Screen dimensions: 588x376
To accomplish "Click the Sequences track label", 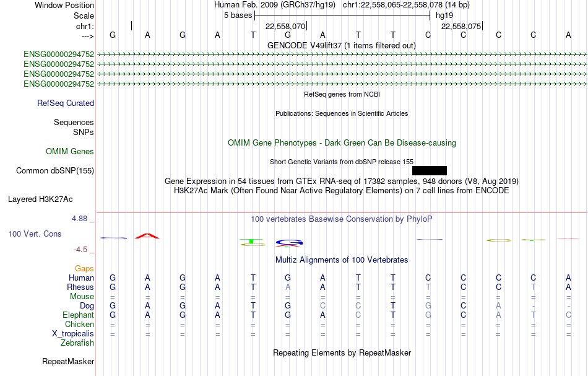I will [74, 122].
